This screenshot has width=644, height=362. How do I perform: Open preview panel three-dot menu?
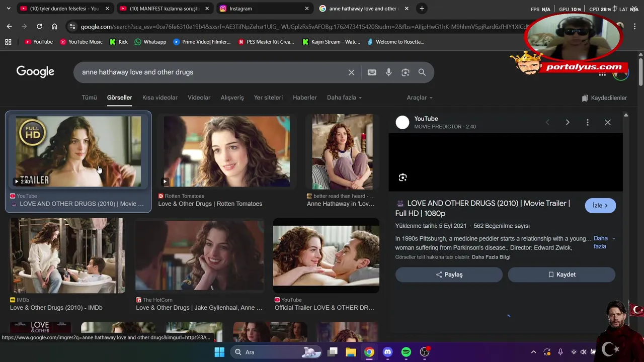[587, 122]
